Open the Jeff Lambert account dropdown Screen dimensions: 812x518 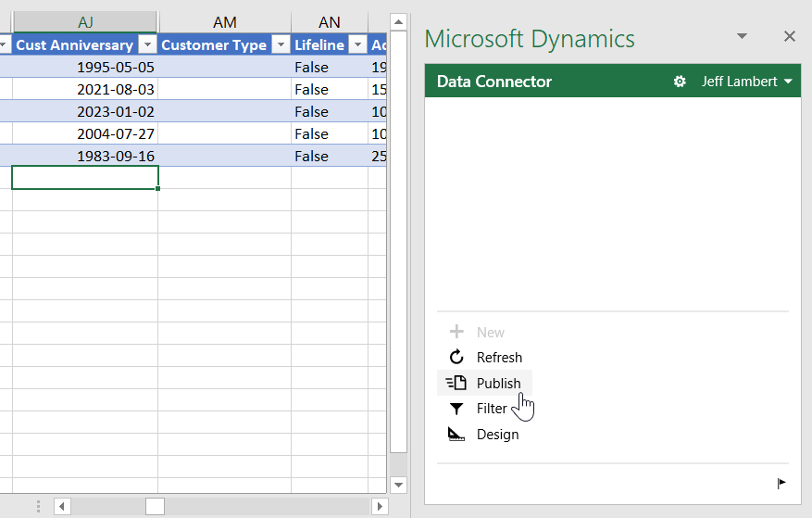746,82
